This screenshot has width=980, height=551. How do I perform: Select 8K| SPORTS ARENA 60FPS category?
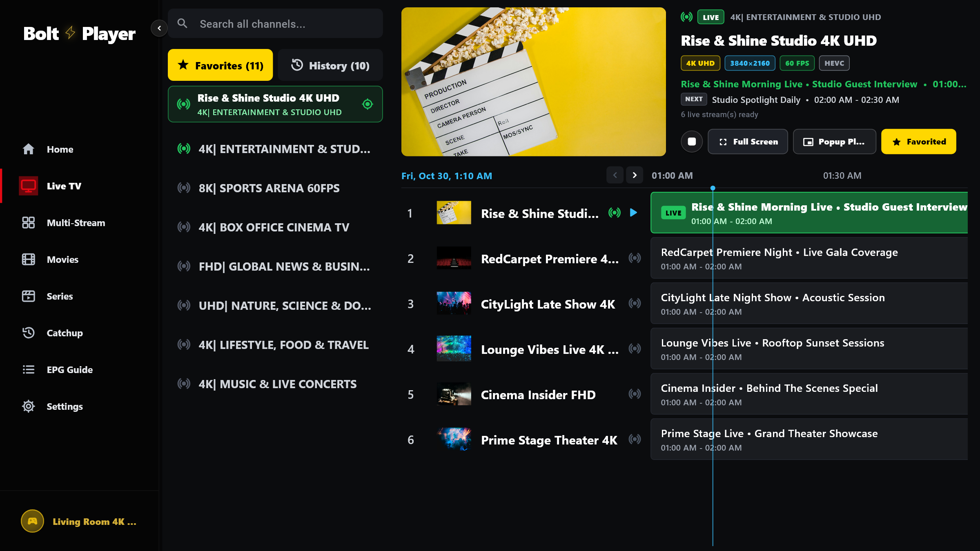coord(275,188)
